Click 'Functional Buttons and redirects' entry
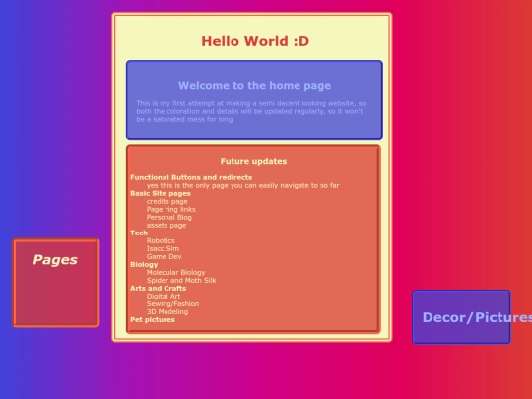Viewport: 532px width, 399px height. [x=191, y=177]
